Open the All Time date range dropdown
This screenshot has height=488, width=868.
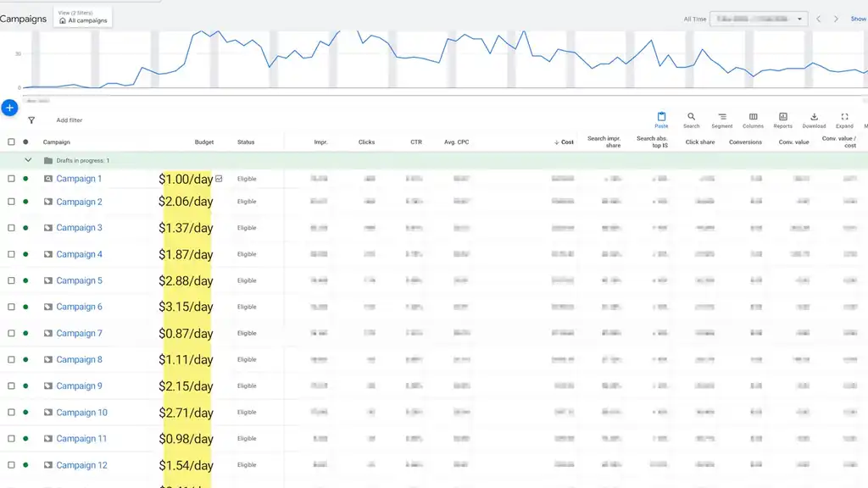pyautogui.click(x=759, y=19)
